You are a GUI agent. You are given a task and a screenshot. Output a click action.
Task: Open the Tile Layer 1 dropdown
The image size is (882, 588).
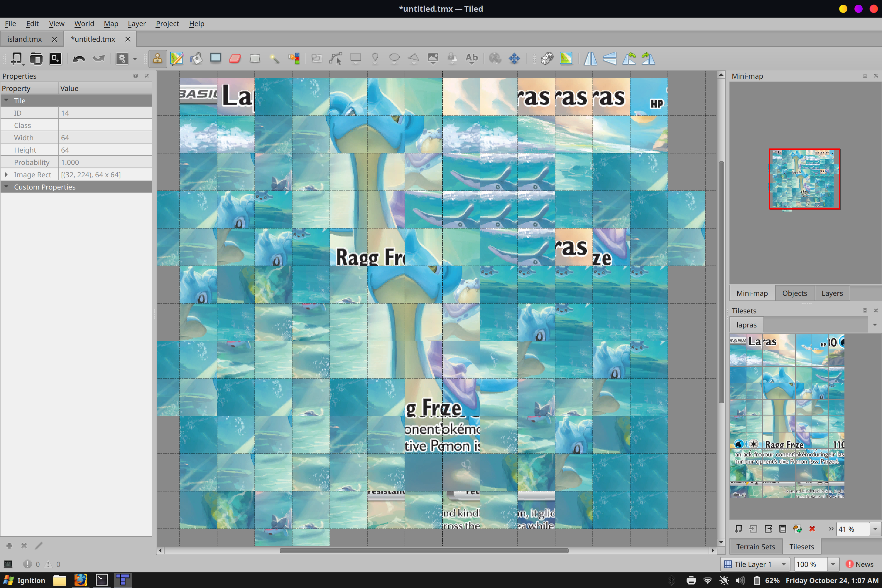point(783,564)
